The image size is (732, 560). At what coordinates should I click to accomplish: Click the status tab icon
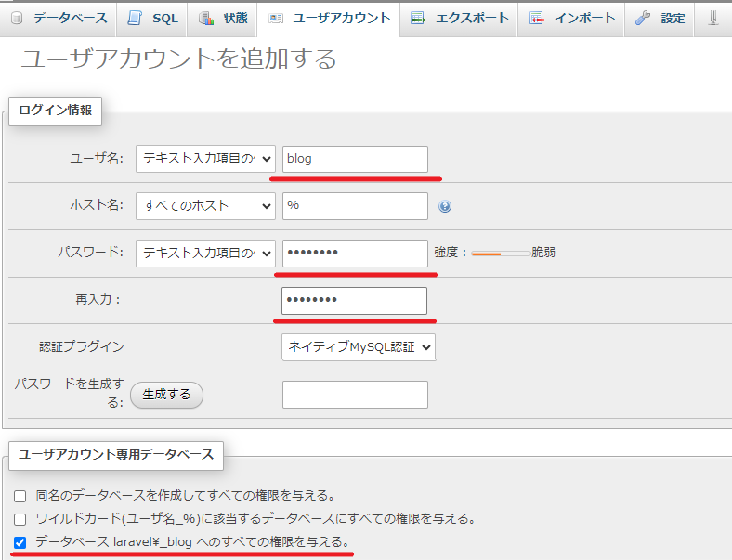206,19
